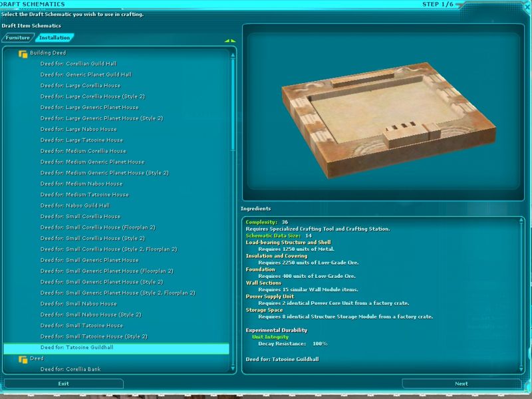Click the right green tab-scroll arrow
The image size is (532, 399).
233,41
